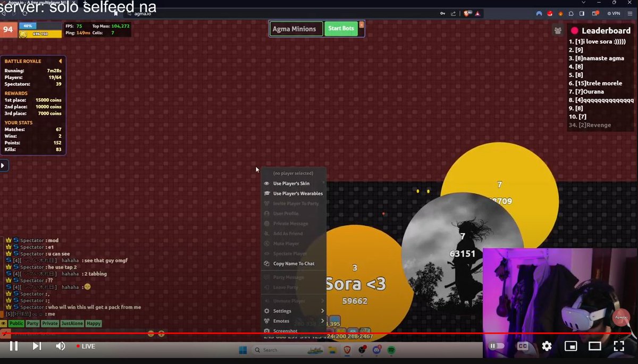The width and height of the screenshot is (638, 364).
Task: Click the share icon in address bar
Action: tap(454, 13)
